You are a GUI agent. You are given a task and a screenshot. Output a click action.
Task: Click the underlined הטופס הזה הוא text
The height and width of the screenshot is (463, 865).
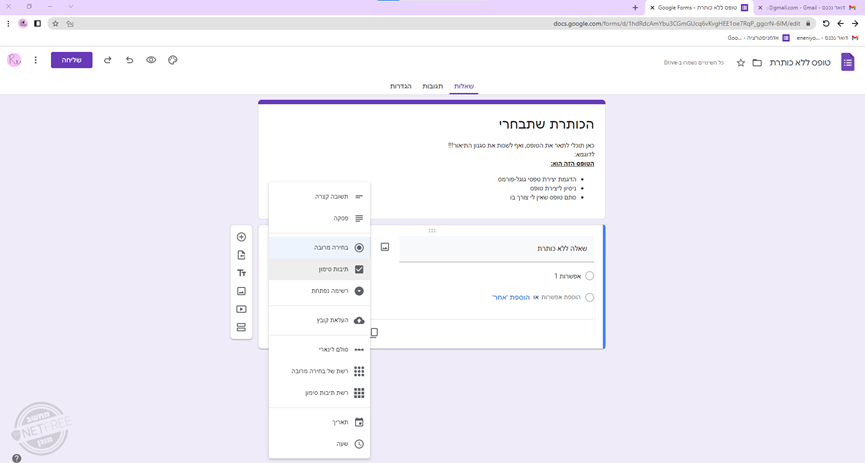coord(572,164)
